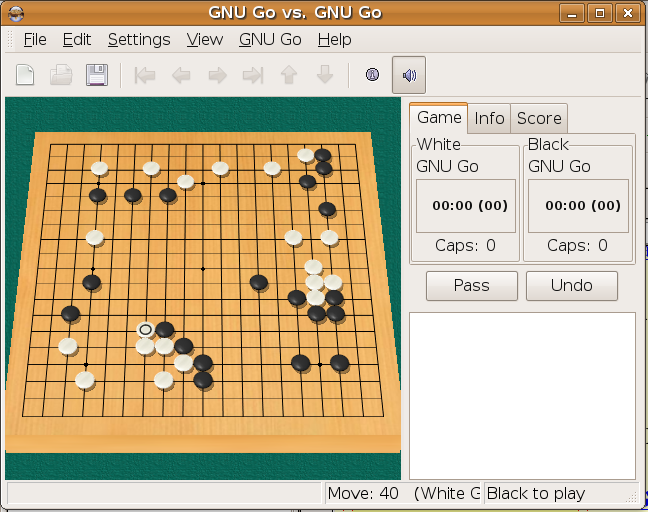Switch to the Score tab
This screenshot has height=512, width=648.
pyautogui.click(x=539, y=118)
